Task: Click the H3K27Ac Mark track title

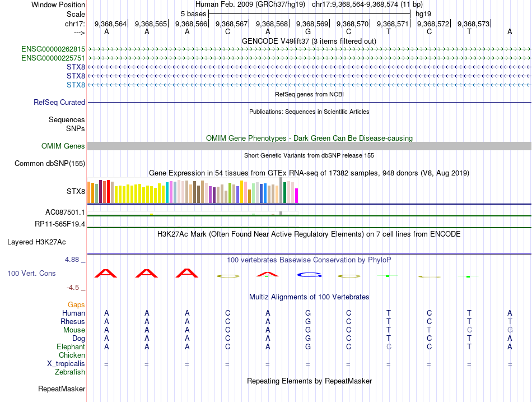Action: [309, 234]
